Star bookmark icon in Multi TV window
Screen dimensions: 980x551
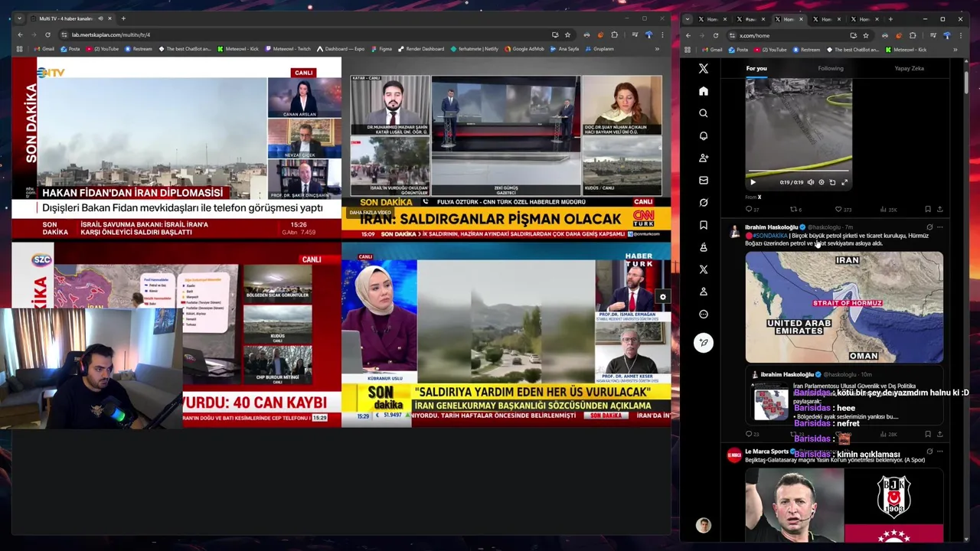567,34
